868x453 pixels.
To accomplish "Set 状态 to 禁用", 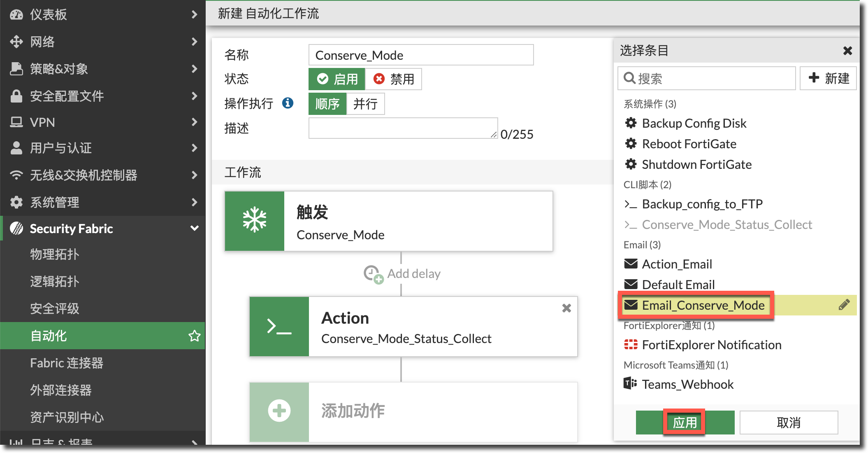I will [x=394, y=79].
